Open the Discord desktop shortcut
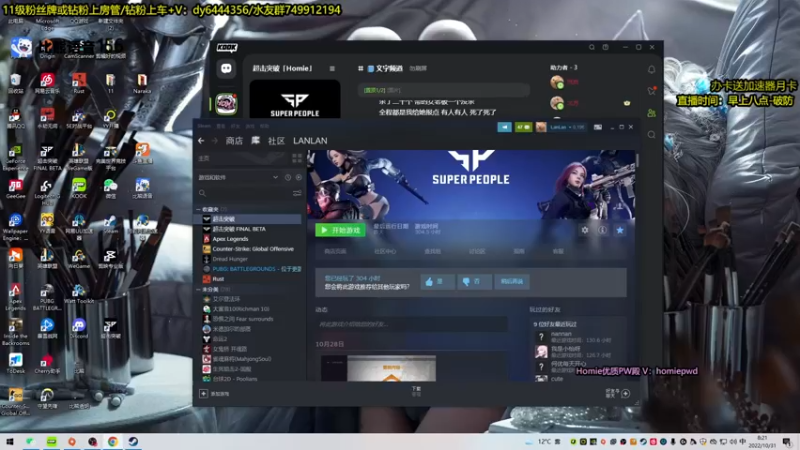 point(79,329)
